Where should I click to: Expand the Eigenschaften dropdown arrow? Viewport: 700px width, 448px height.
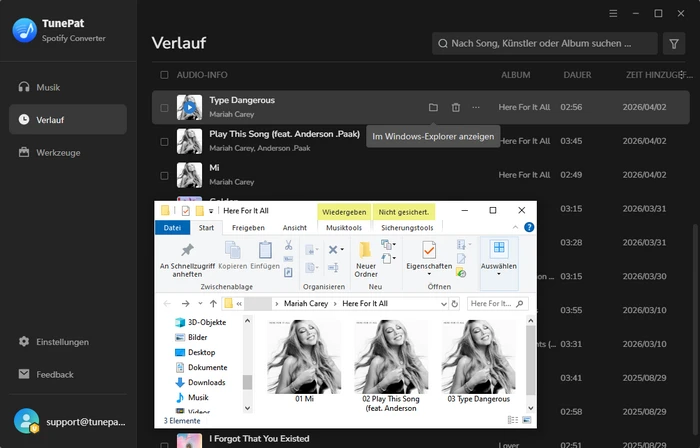(429, 274)
